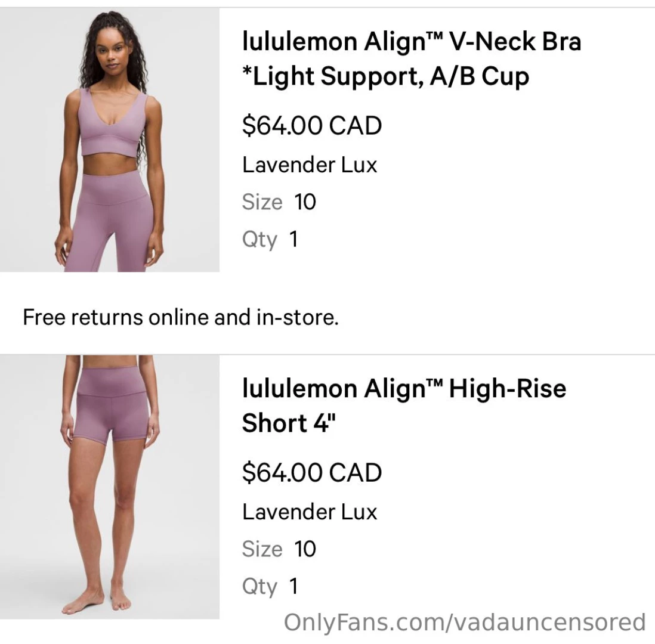Click the Free returns online and in-store text
The width and height of the screenshot is (655, 644).
coord(181,317)
